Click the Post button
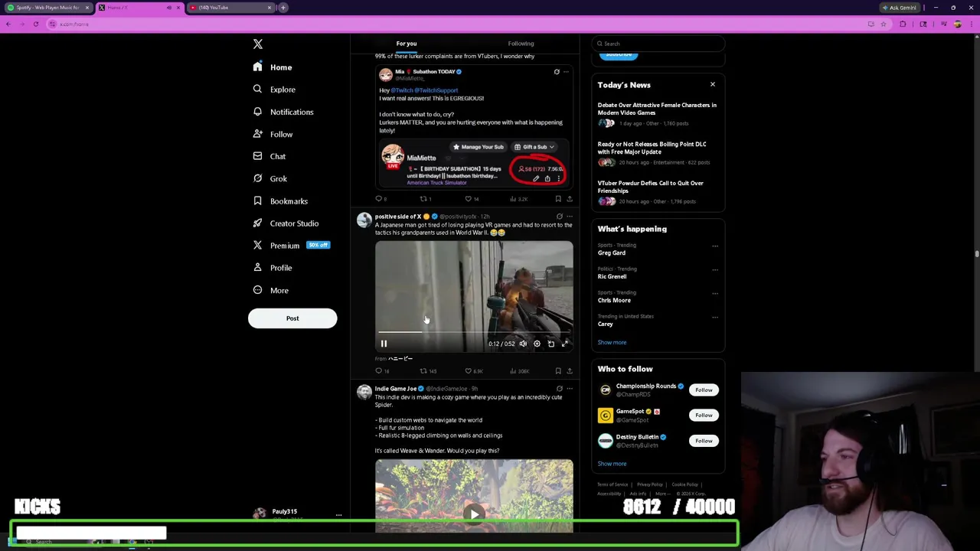This screenshot has width=980, height=551. coord(292,318)
